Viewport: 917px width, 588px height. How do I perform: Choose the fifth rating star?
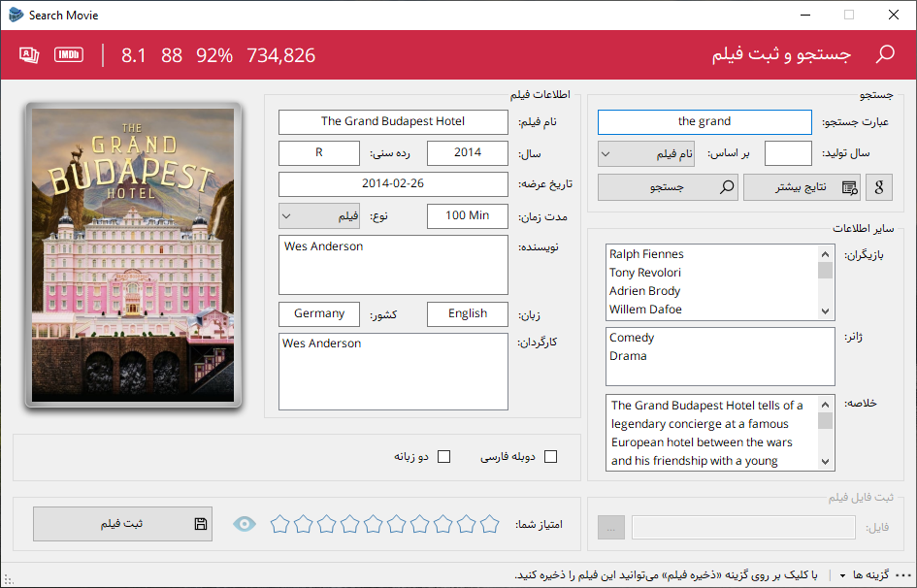coord(374,524)
